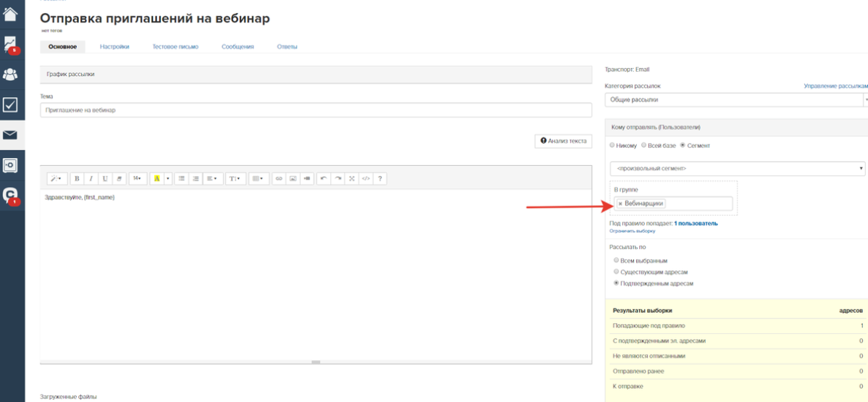Switch to the Основное tab
The height and width of the screenshot is (402, 868).
click(62, 47)
